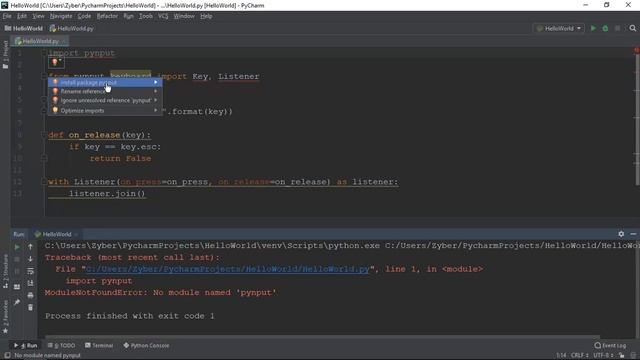The height and width of the screenshot is (360, 640).
Task: Click line:column position 1:14 in status bar
Action: pyautogui.click(x=561, y=356)
